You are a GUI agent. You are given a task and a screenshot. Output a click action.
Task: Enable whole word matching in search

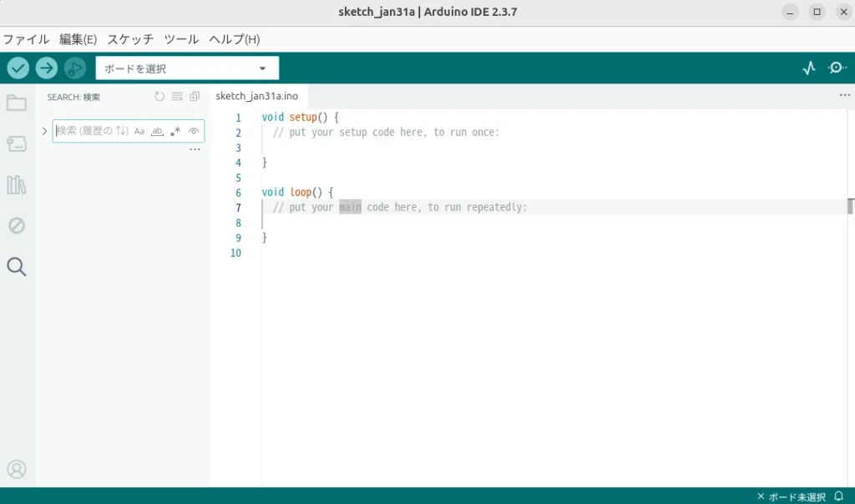[157, 131]
